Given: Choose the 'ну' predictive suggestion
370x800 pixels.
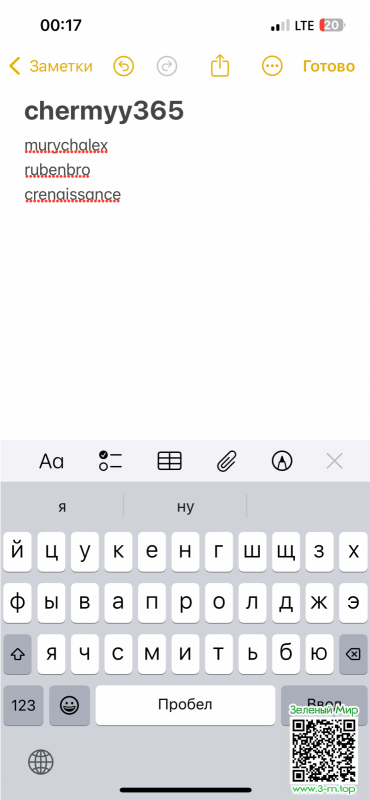Looking at the screenshot, I should [185, 507].
